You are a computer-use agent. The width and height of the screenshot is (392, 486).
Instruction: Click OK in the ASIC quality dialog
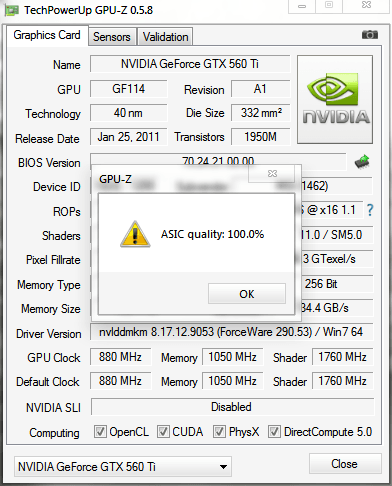point(247,294)
